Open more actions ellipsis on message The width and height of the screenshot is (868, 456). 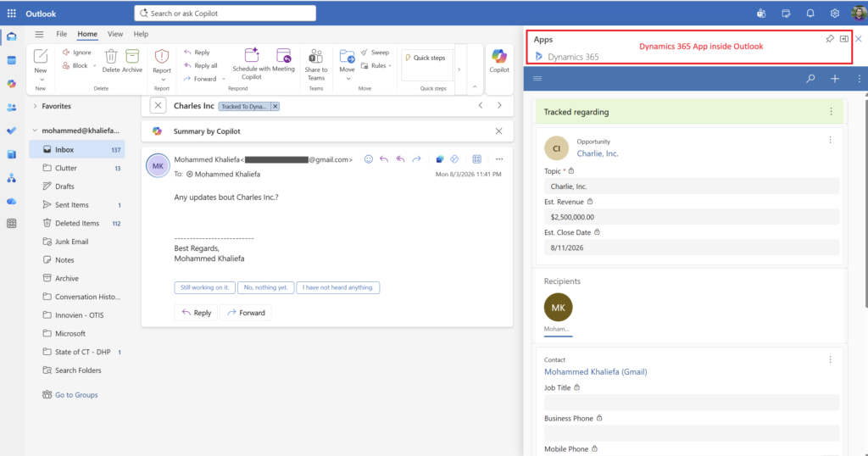[499, 159]
